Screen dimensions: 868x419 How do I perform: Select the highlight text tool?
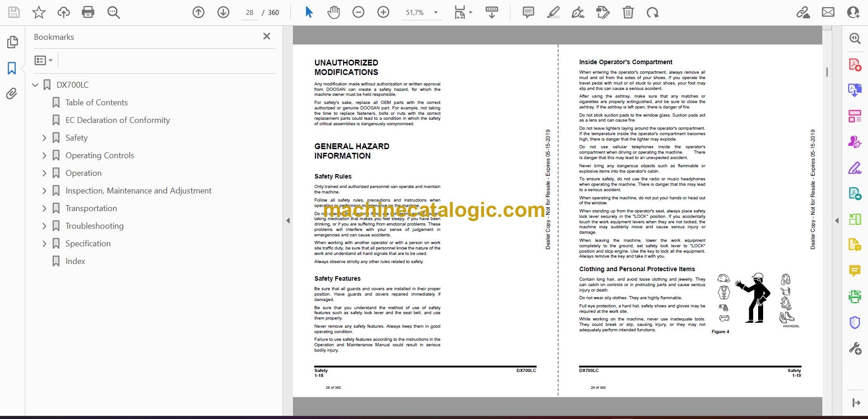553,12
